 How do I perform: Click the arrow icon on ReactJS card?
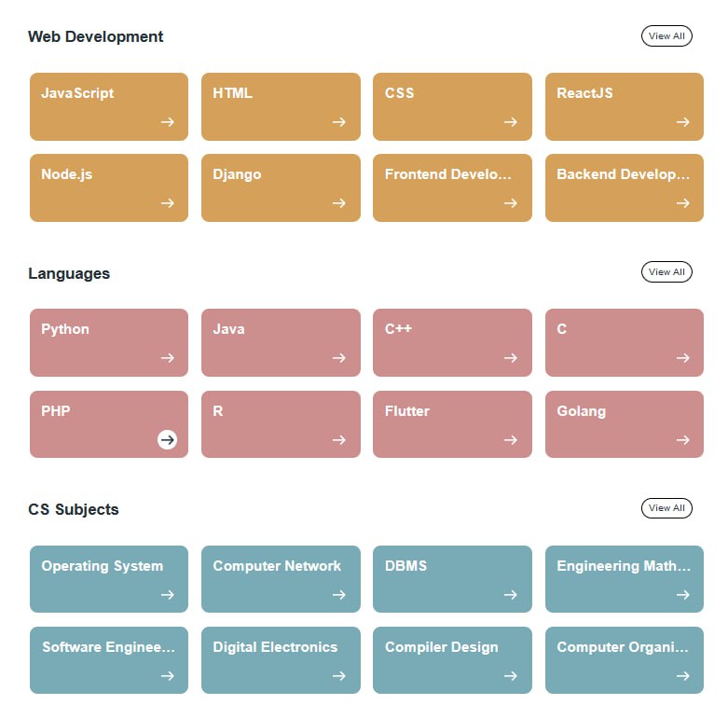[682, 122]
